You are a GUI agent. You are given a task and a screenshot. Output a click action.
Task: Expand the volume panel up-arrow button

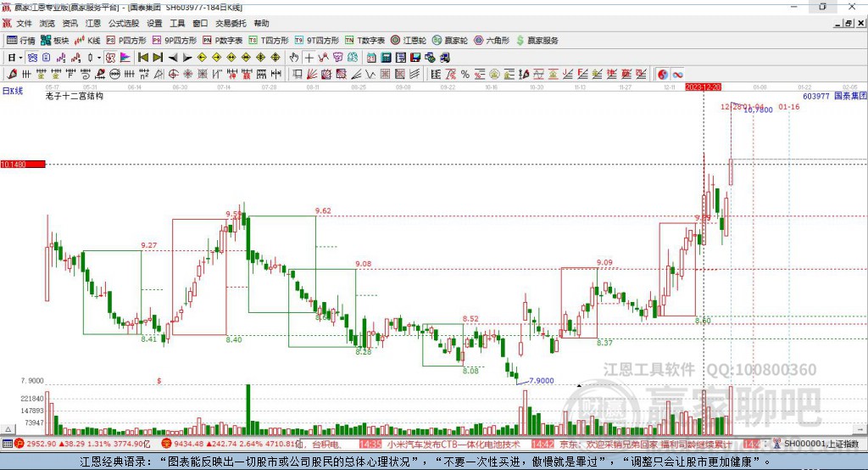pyautogui.click(x=8, y=429)
